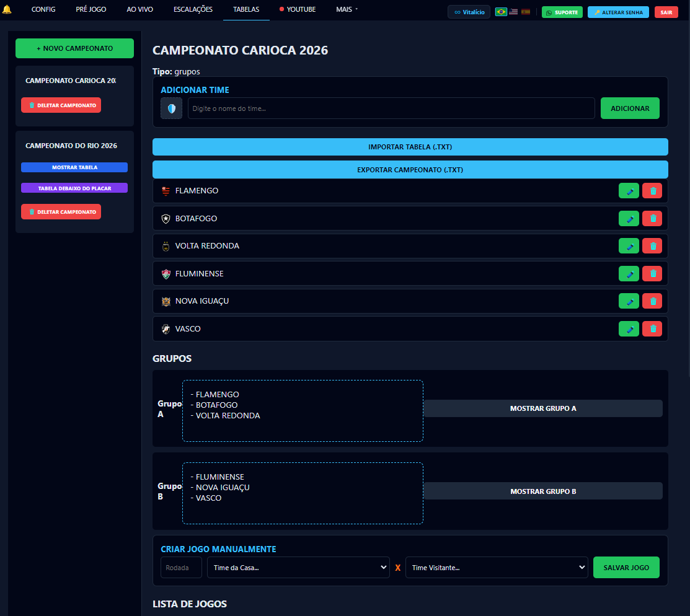
Task: Click the SUPORTE button
Action: click(x=562, y=12)
